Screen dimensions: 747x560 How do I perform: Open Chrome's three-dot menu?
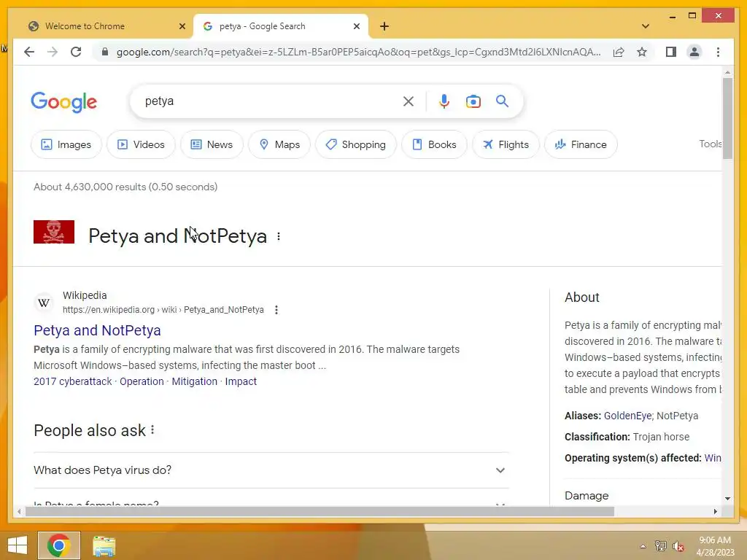tap(718, 52)
